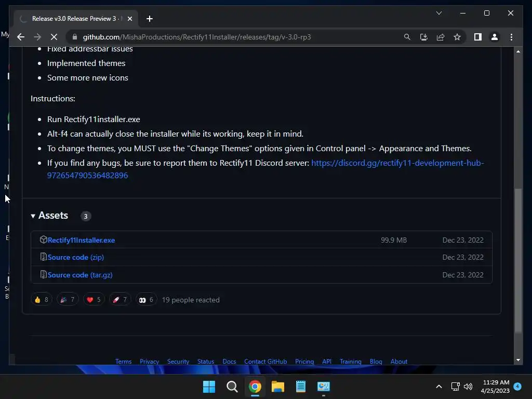Open the Windows Start menu
The image size is (532, 399).
[x=209, y=387]
